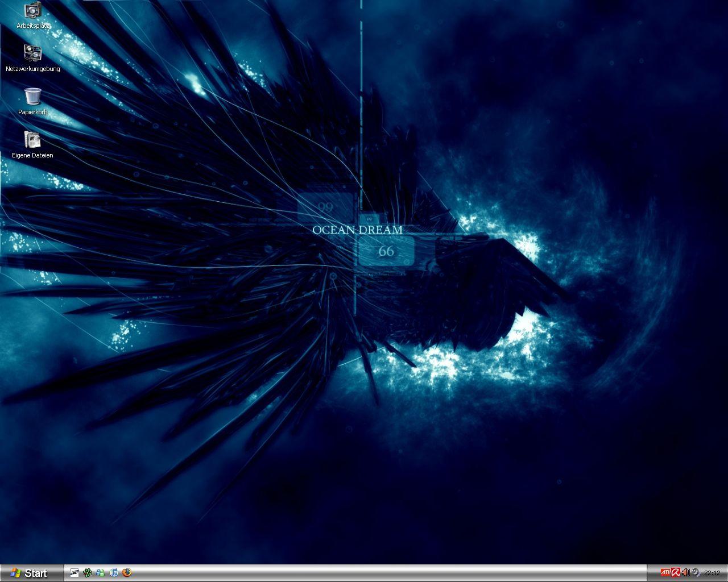Screen dimensions: 728x582
Task: Open the volume speaker tray icon
Action: coord(685,572)
